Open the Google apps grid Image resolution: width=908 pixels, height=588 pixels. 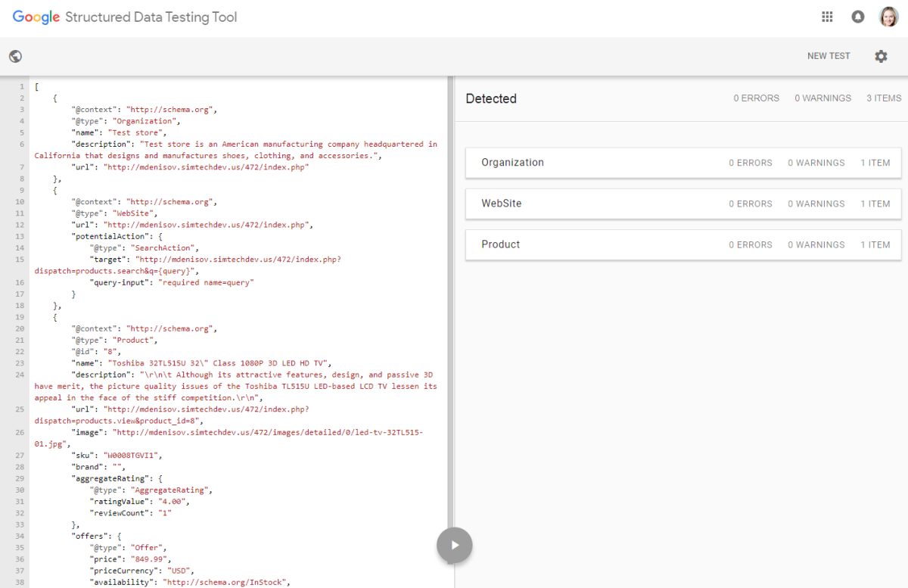827,17
